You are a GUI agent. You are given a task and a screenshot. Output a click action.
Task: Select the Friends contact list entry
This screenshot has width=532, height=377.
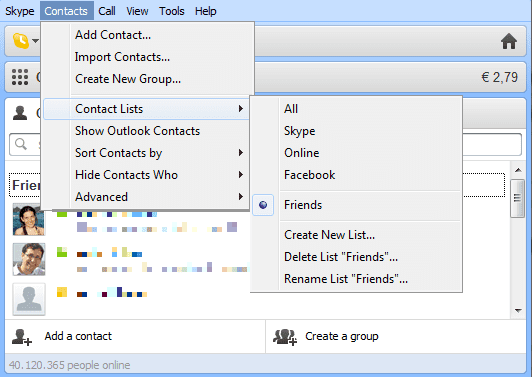(356, 205)
